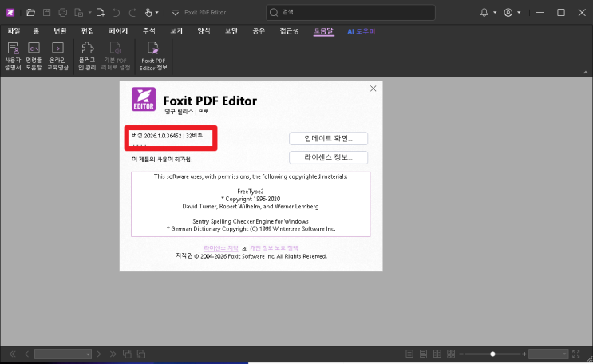Open the 라이선스 계약 link
The width and height of the screenshot is (593, 364).
[x=221, y=248]
